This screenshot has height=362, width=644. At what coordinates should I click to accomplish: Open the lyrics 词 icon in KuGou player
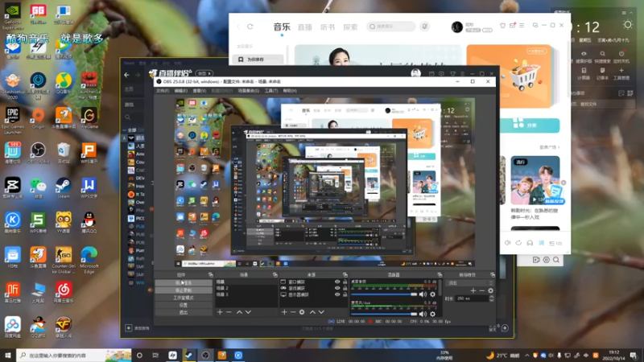pyautogui.click(x=541, y=243)
